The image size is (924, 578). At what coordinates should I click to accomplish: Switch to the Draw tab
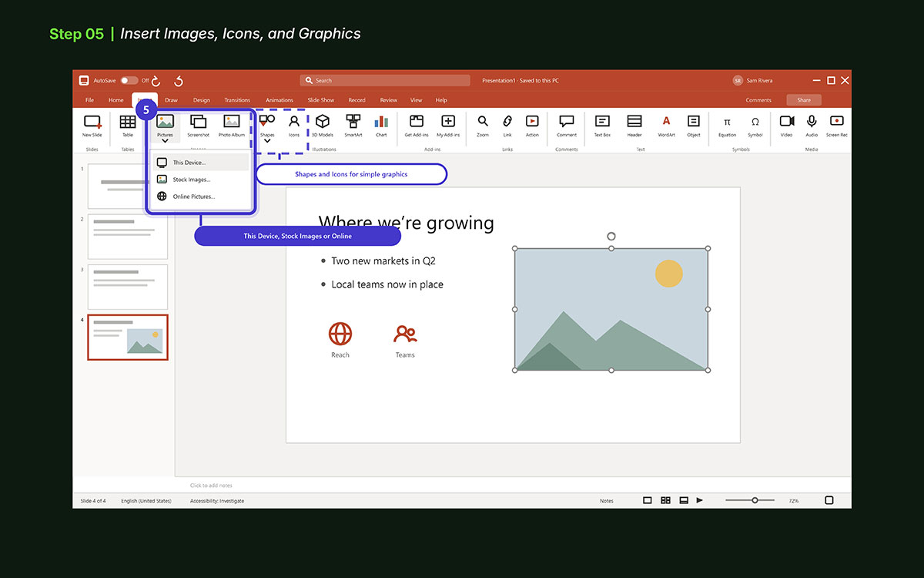(x=171, y=100)
